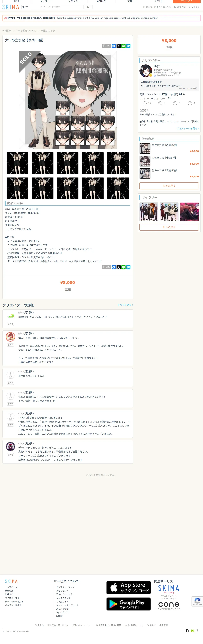Click the dark purple reviewer avatar

(x=10, y=446)
